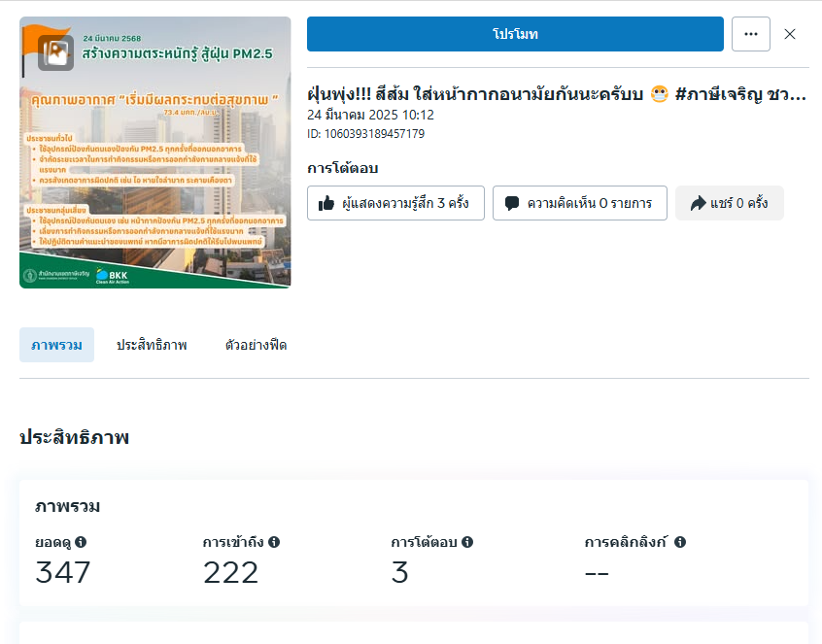This screenshot has height=644, width=822.
Task: Click info icon next to การเข้าถึง
Action: click(x=274, y=542)
